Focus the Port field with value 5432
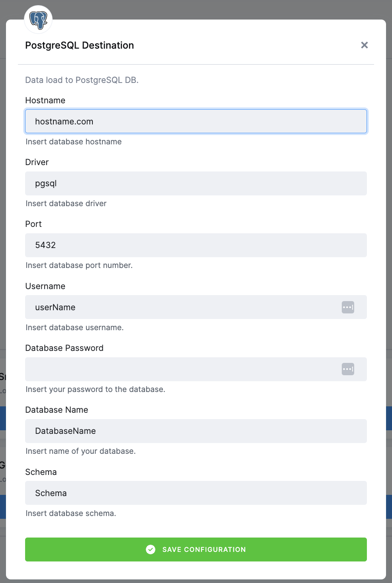The image size is (392, 583). coord(196,245)
